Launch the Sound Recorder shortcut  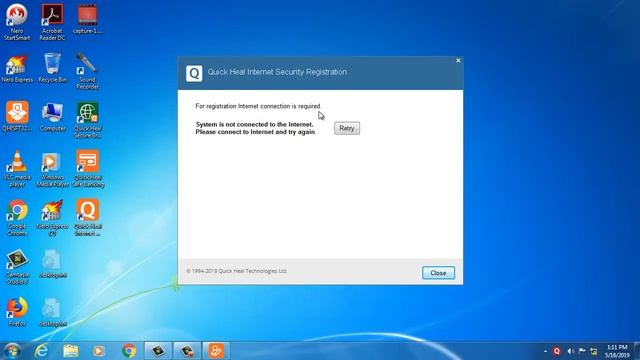pos(87,71)
